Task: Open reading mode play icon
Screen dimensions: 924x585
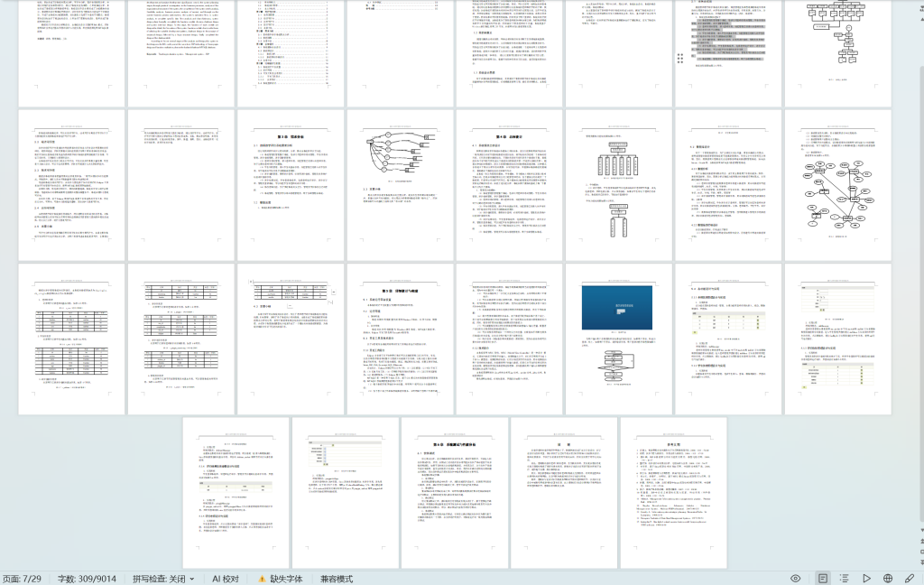Action: (866, 579)
